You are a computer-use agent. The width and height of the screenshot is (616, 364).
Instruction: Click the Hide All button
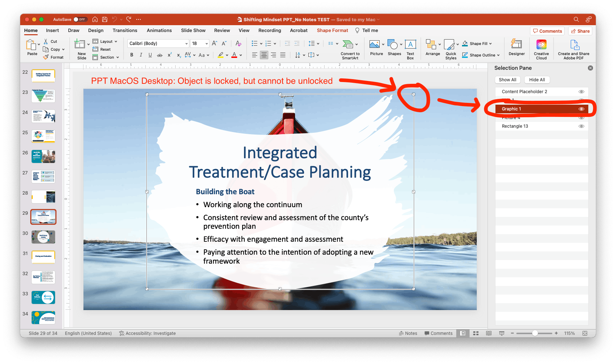pos(536,79)
